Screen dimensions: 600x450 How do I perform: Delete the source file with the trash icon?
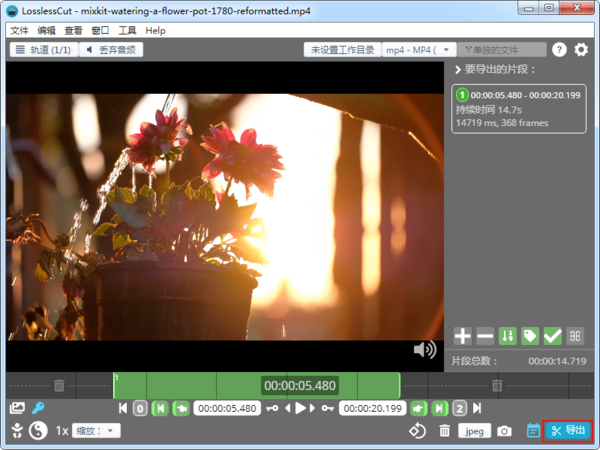tap(445, 431)
